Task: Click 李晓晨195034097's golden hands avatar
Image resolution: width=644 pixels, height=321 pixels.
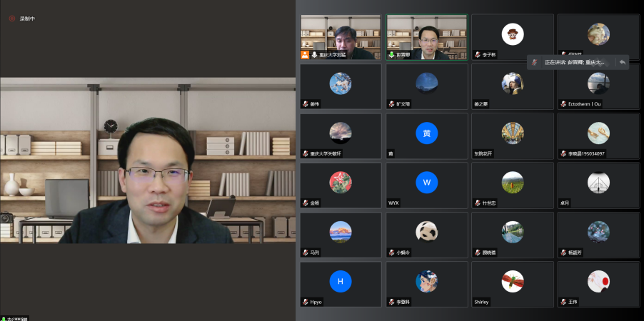Action: [598, 133]
